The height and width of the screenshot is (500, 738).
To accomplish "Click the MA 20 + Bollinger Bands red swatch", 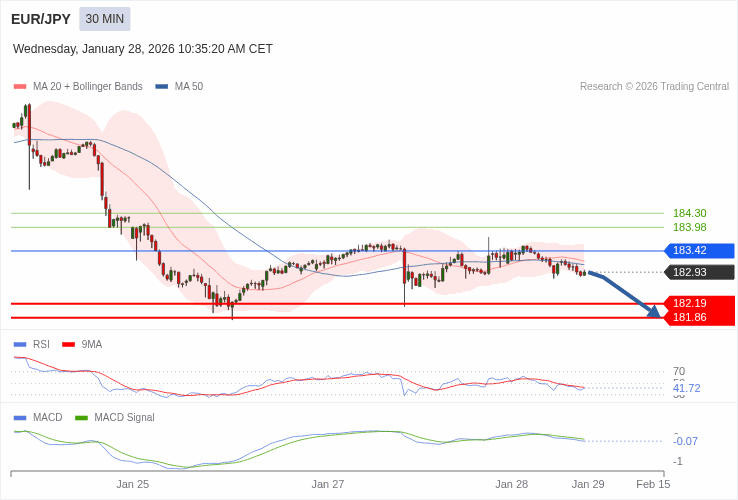I will pyautogui.click(x=20, y=87).
